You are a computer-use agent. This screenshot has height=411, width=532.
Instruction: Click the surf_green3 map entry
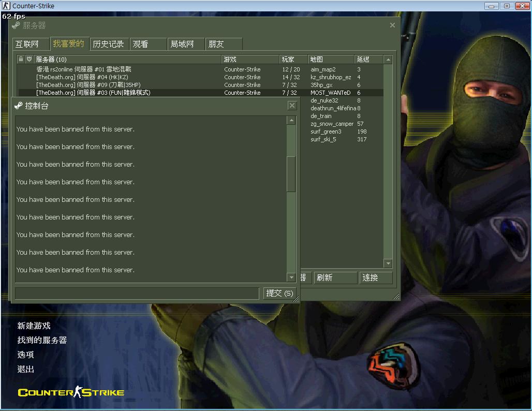tap(326, 131)
